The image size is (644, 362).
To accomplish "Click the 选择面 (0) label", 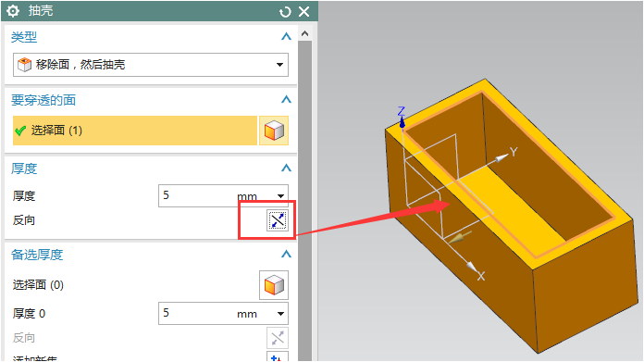I will 38,285.
